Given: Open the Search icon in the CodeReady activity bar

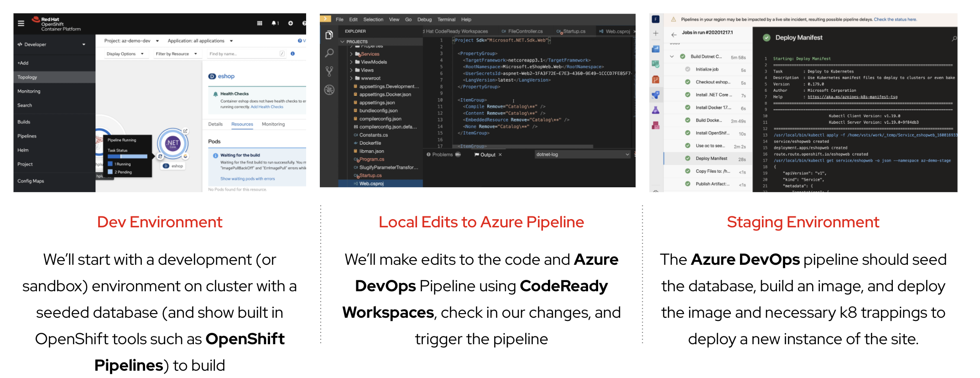Looking at the screenshot, I should [329, 53].
